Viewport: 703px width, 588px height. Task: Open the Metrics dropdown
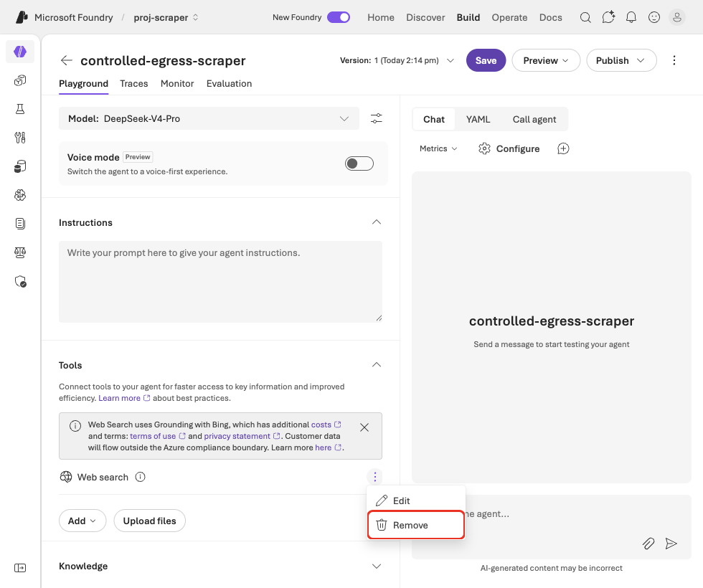[x=438, y=149]
